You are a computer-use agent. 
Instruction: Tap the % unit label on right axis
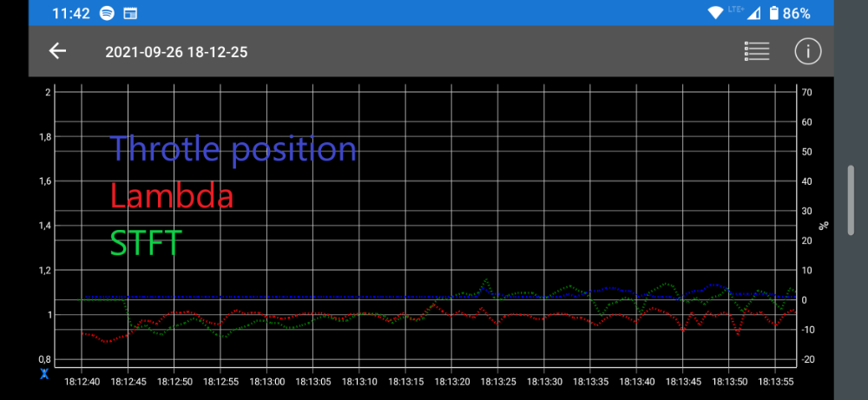[824, 226]
